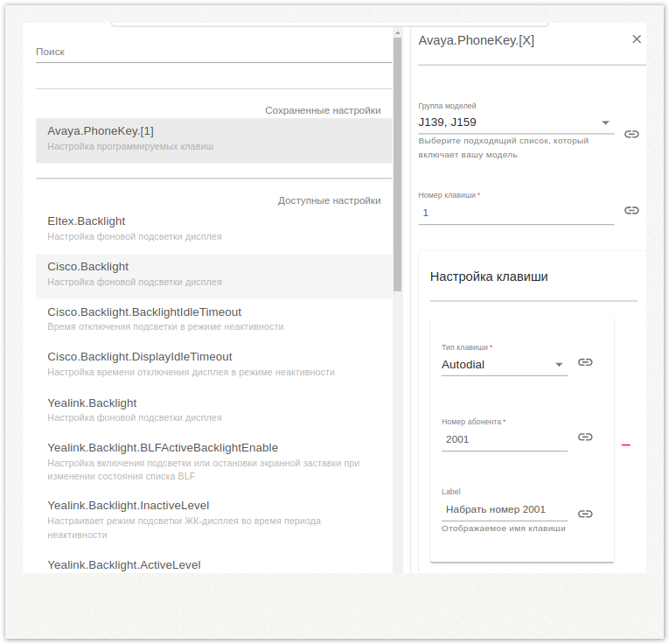Click link icon beside model group dropdown
669x644 pixels.
click(x=631, y=134)
